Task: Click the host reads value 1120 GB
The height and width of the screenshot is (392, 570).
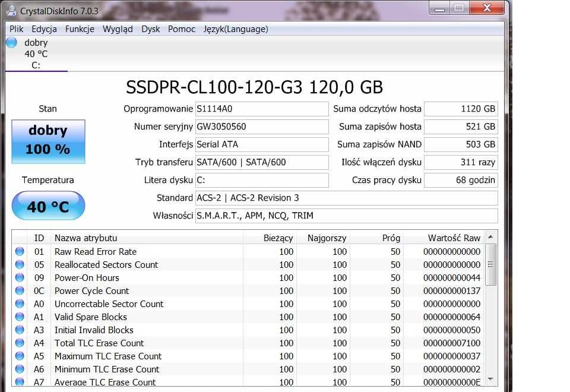Action: [461, 109]
